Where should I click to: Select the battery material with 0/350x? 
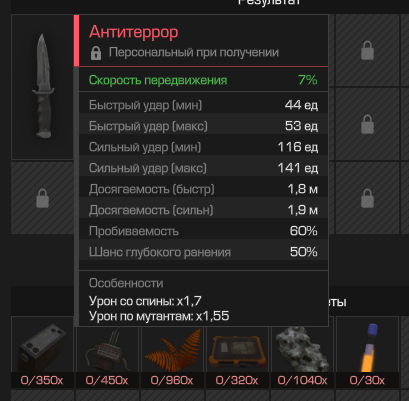click(x=42, y=352)
